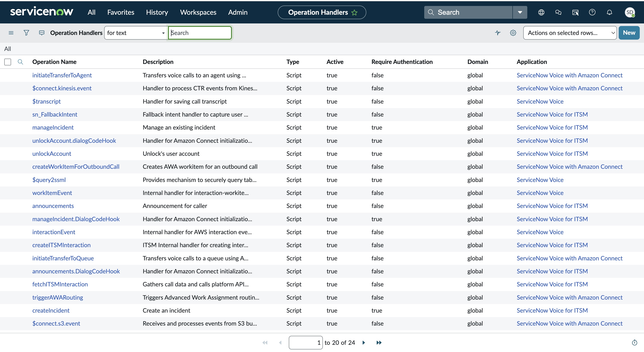Click the global search magnifier icon
644x352 pixels.
(431, 12)
